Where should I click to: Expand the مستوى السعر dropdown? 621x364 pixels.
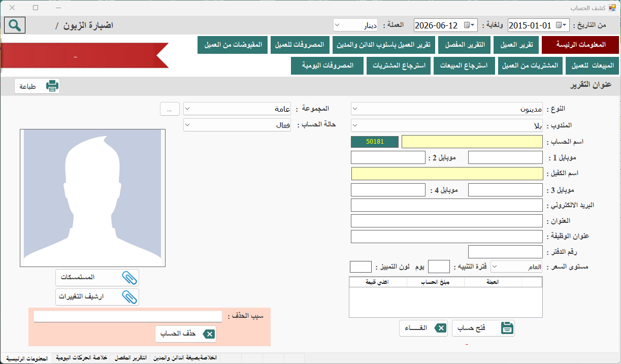pos(495,267)
